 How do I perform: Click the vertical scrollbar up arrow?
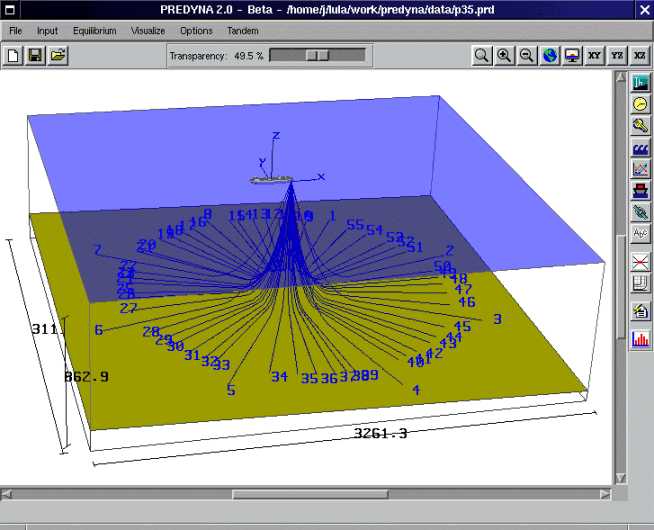click(x=621, y=77)
